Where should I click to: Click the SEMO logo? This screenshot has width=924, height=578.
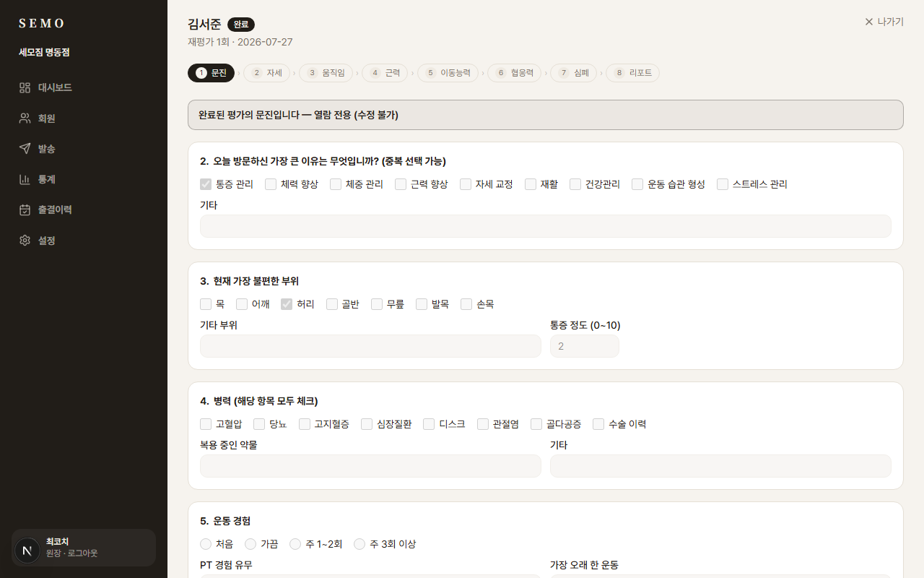[x=42, y=23]
